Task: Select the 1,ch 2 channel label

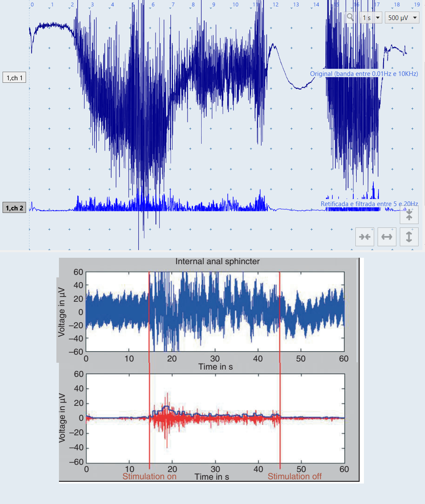Action: point(15,208)
